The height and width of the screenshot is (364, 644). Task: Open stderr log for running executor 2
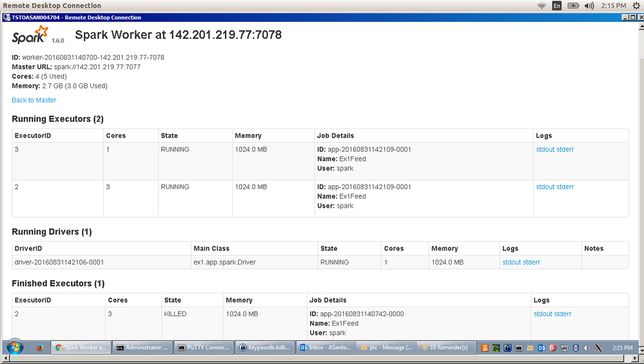point(565,187)
